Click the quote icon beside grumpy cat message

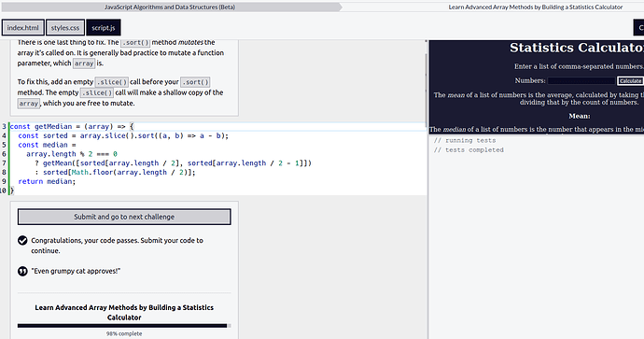(x=22, y=271)
